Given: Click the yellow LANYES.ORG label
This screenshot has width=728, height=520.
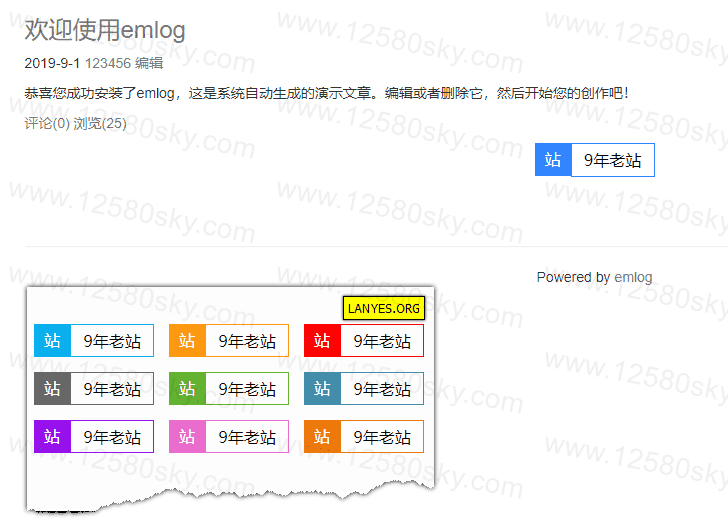Looking at the screenshot, I should 384,308.
